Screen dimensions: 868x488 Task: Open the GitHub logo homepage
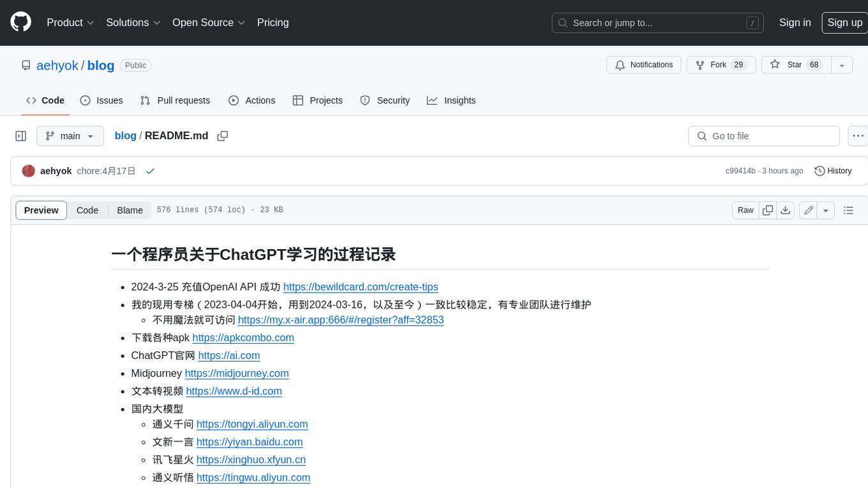coord(20,22)
